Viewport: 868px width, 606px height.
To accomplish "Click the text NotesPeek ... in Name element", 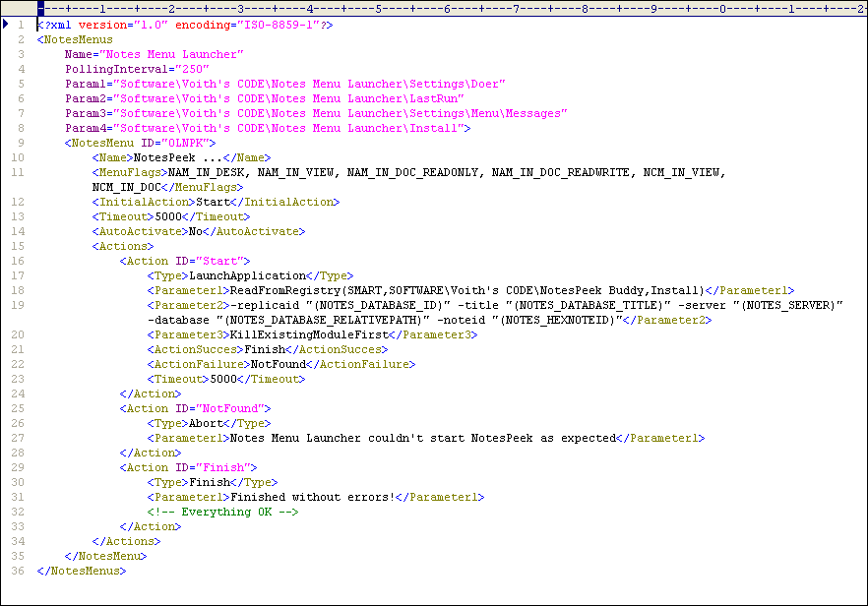I will coord(178,157).
